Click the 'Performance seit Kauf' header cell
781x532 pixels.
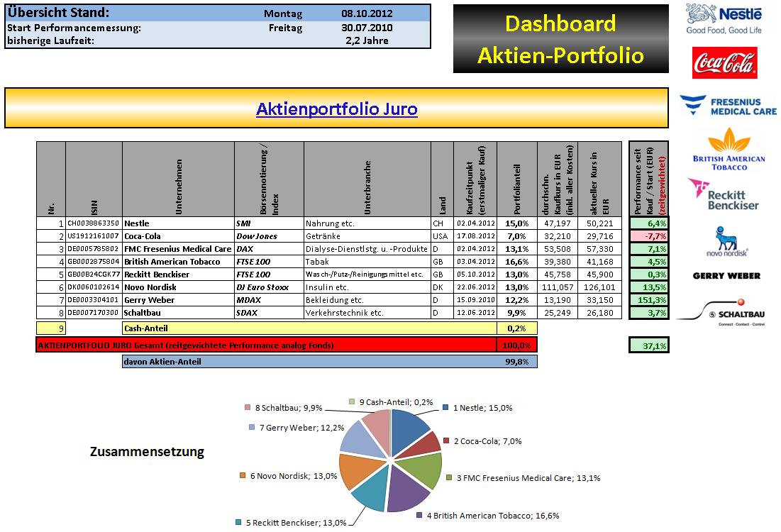(x=649, y=179)
